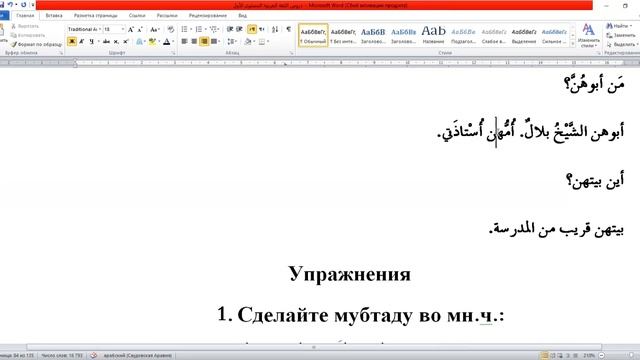Click the Justify alignment icon
This screenshot has height=360, width=640.
pyautogui.click(x=213, y=41)
